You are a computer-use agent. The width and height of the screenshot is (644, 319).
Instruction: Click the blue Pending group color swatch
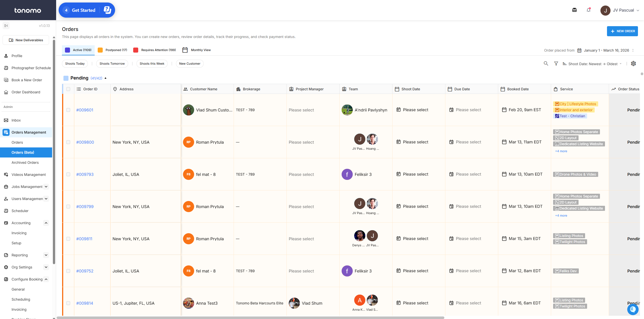[x=66, y=78]
